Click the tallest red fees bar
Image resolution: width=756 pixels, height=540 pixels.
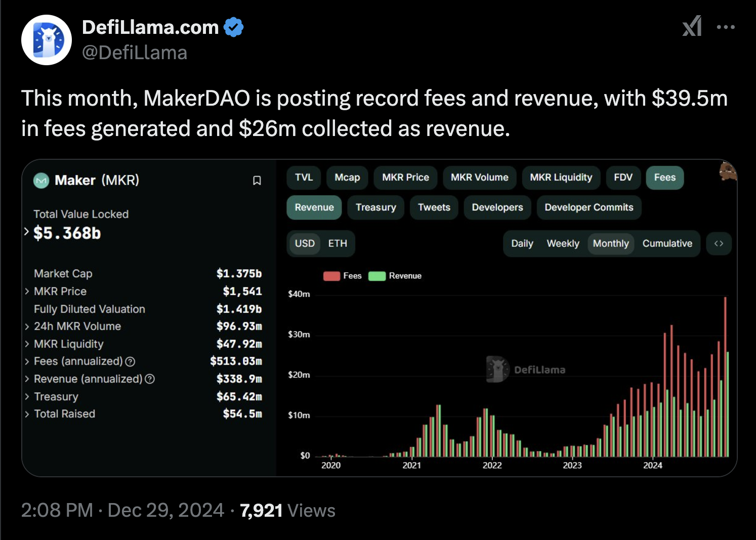tap(725, 377)
